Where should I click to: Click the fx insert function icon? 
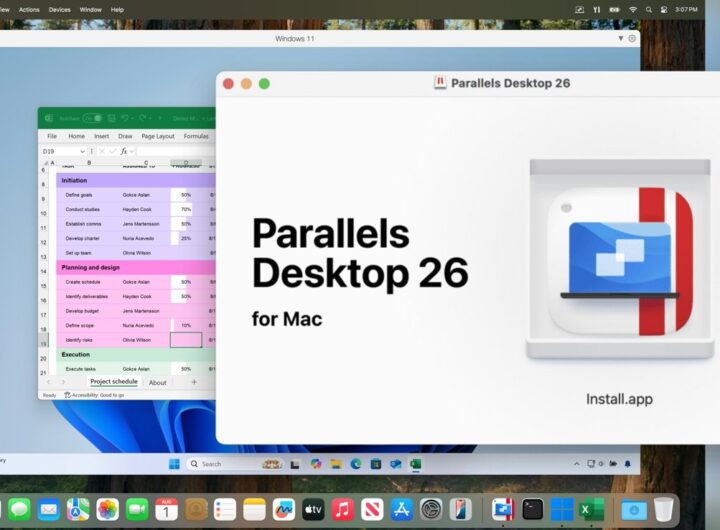coord(124,151)
